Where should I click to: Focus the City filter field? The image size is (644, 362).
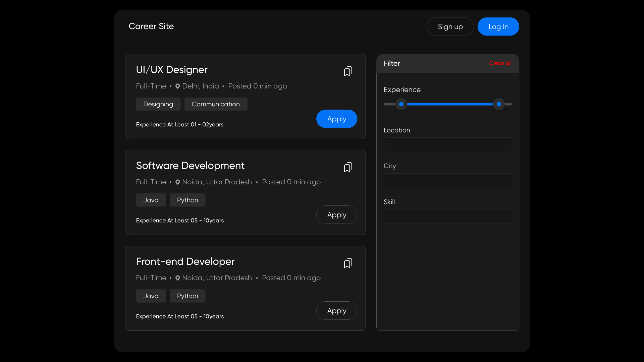447,181
